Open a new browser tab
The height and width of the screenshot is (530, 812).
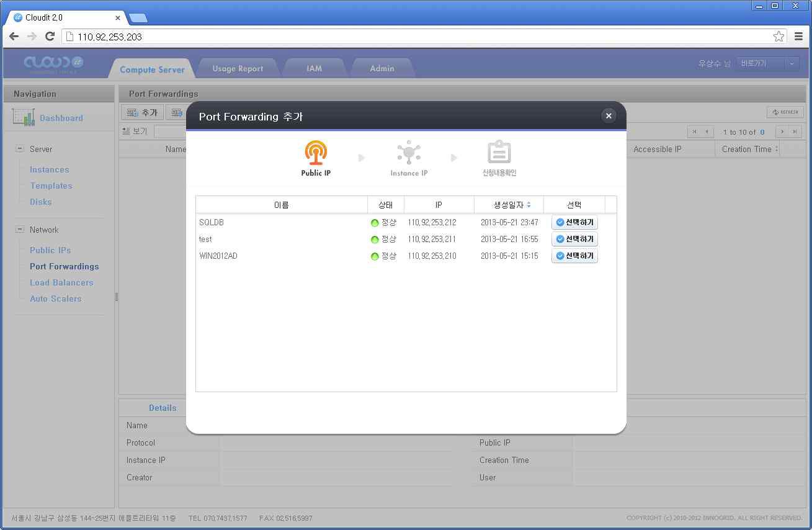[x=138, y=18]
